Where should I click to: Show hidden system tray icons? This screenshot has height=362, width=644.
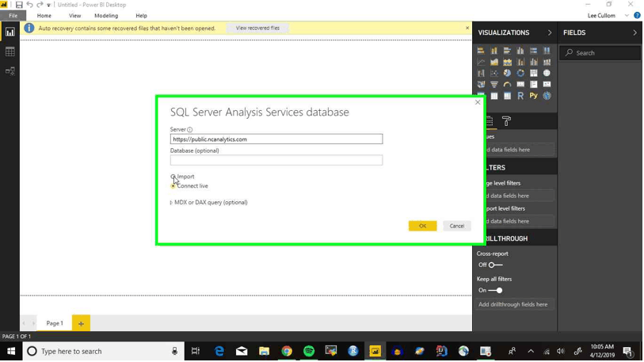(x=531, y=352)
